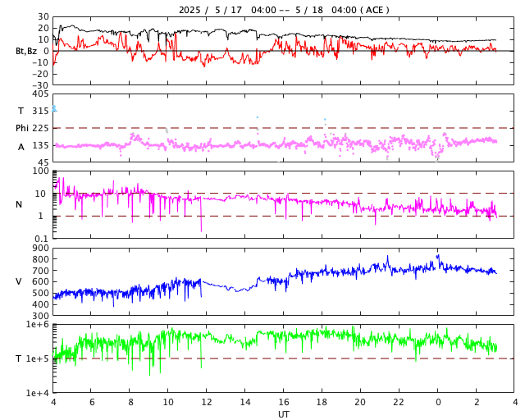This screenshot has width=525, height=420.
Task: Click the "900" tick on the V axis
Action: (40, 249)
